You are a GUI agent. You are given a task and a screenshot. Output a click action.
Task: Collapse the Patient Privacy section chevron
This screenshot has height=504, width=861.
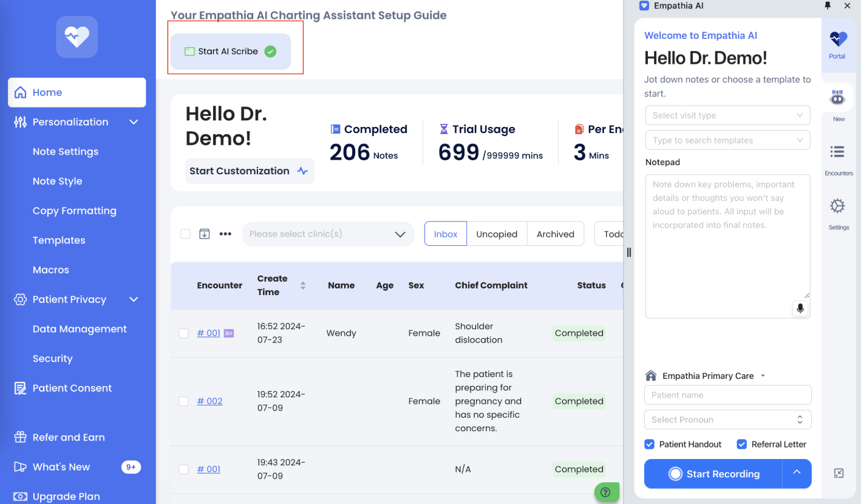[x=134, y=299]
